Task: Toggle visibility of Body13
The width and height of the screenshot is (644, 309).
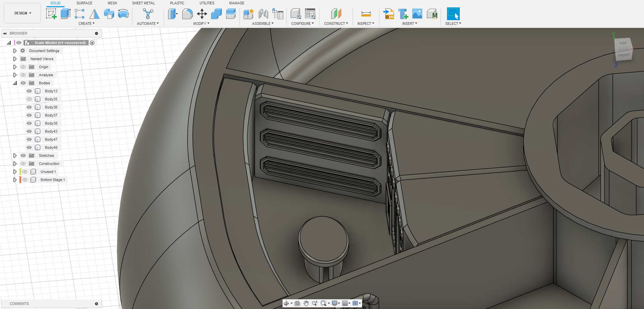Action: tap(29, 91)
